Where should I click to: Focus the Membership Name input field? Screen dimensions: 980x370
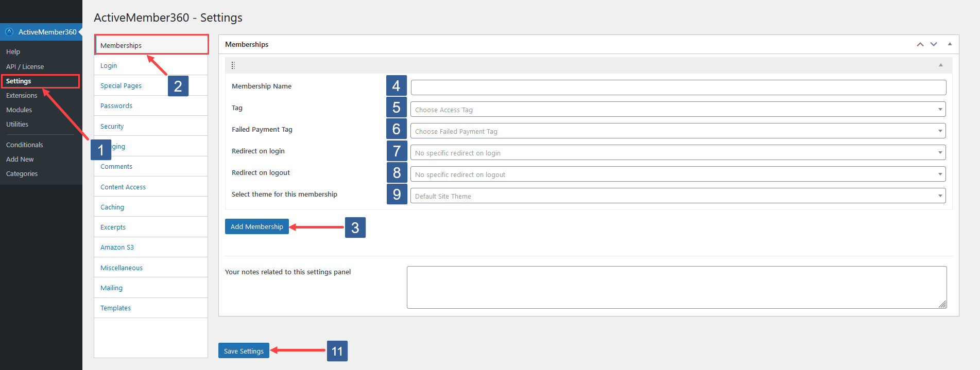tap(678, 87)
